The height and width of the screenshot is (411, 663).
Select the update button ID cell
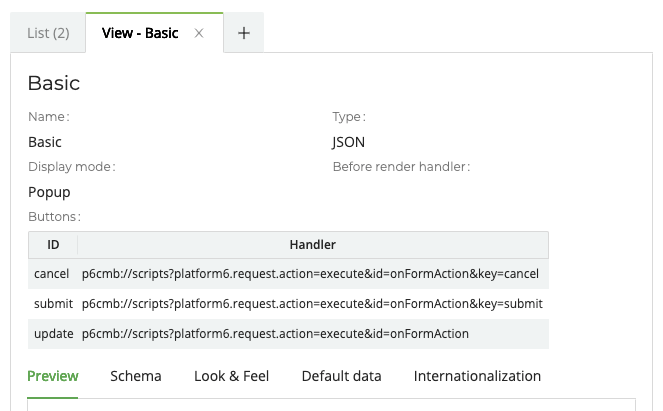pyautogui.click(x=52, y=334)
